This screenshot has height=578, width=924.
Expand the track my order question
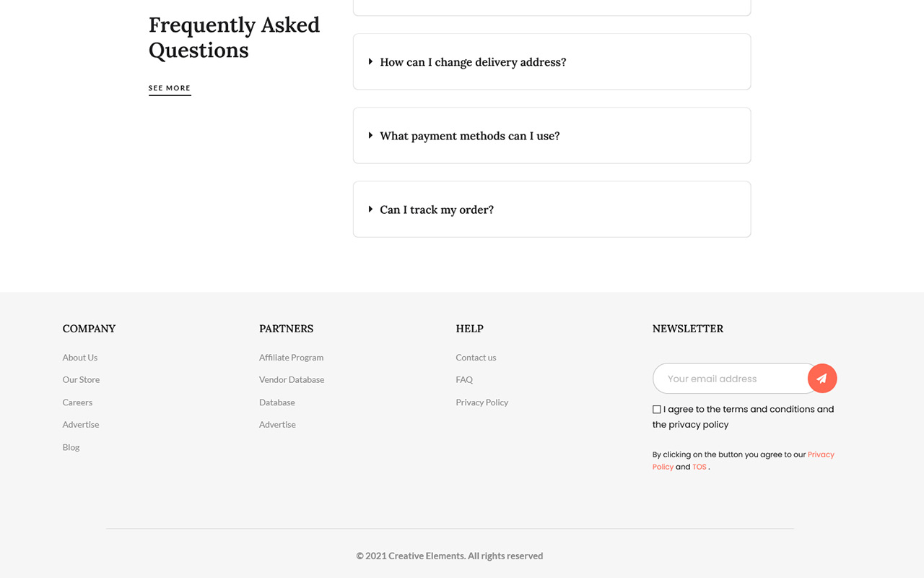[x=552, y=210]
